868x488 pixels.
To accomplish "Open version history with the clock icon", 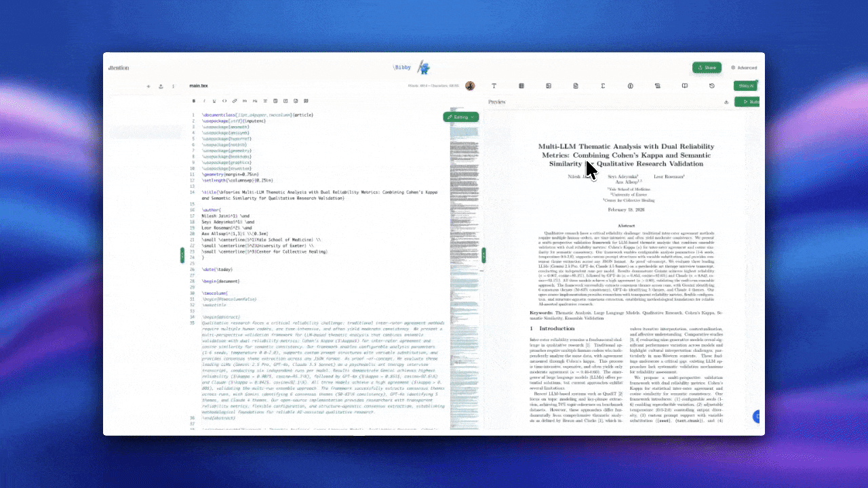I will [711, 85].
